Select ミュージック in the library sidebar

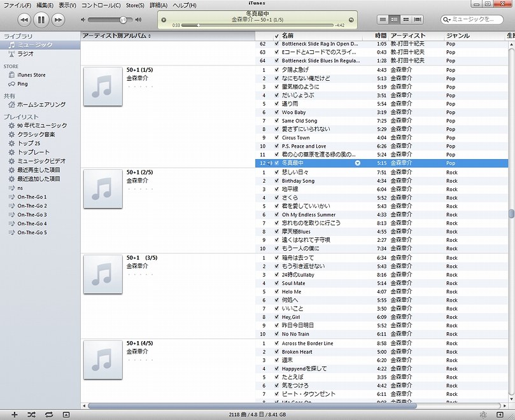click(x=40, y=45)
